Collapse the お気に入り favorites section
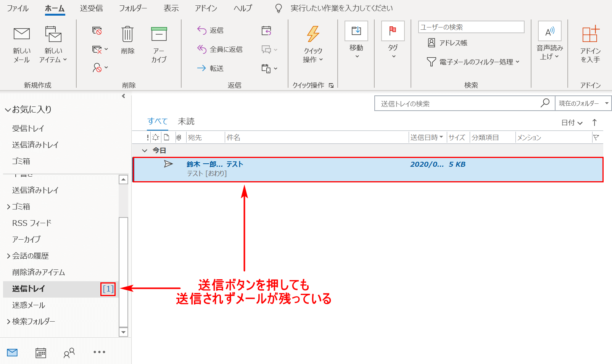 click(8, 110)
